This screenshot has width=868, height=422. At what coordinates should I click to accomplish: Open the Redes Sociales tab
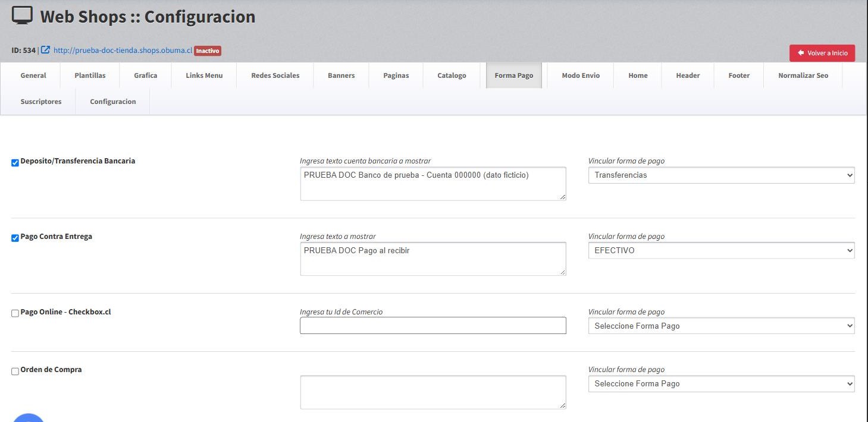pyautogui.click(x=275, y=75)
